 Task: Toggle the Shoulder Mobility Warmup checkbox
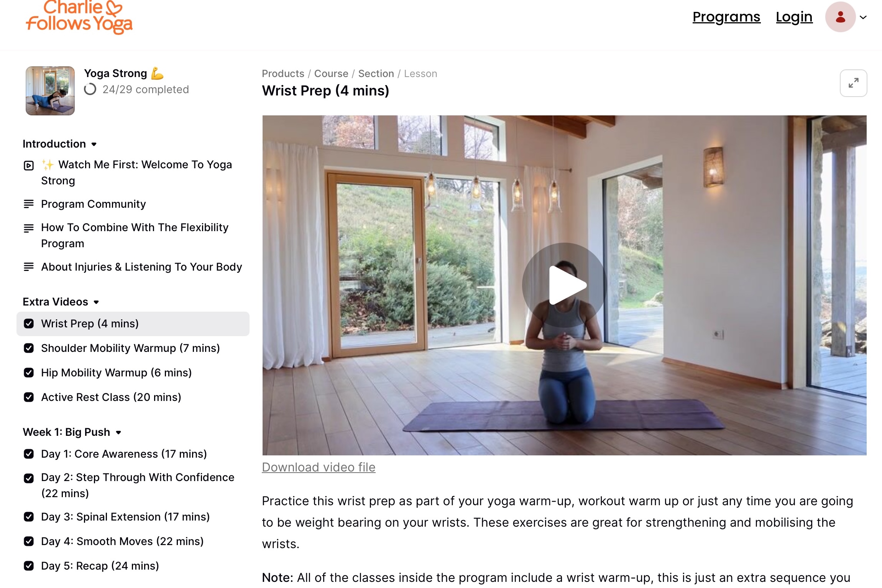pos(29,348)
